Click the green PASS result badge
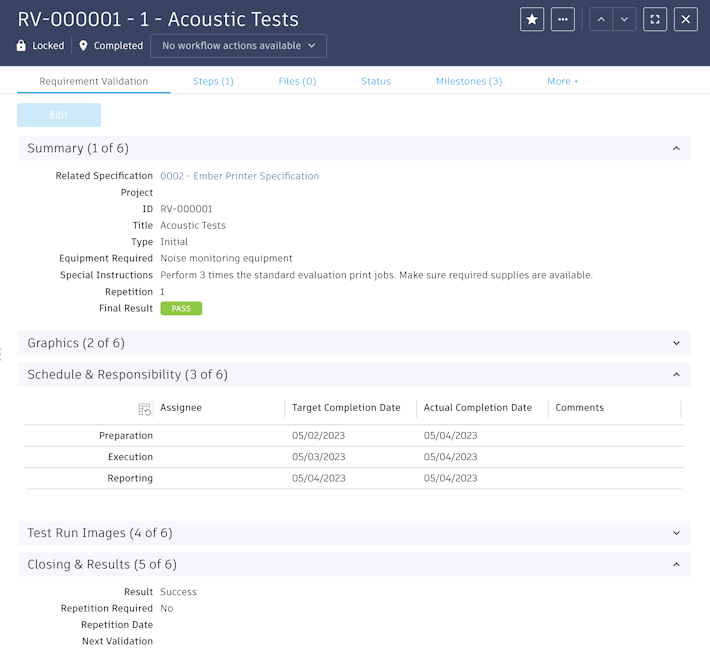 [x=181, y=309]
